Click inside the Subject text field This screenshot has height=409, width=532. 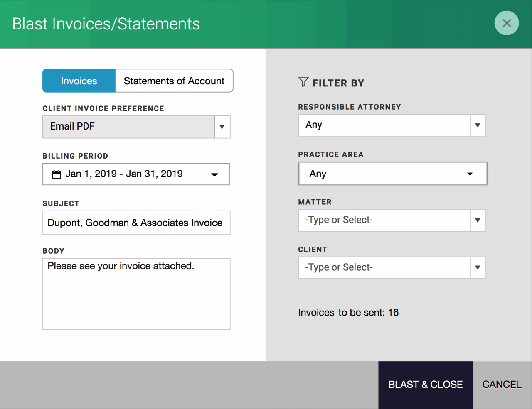point(136,223)
